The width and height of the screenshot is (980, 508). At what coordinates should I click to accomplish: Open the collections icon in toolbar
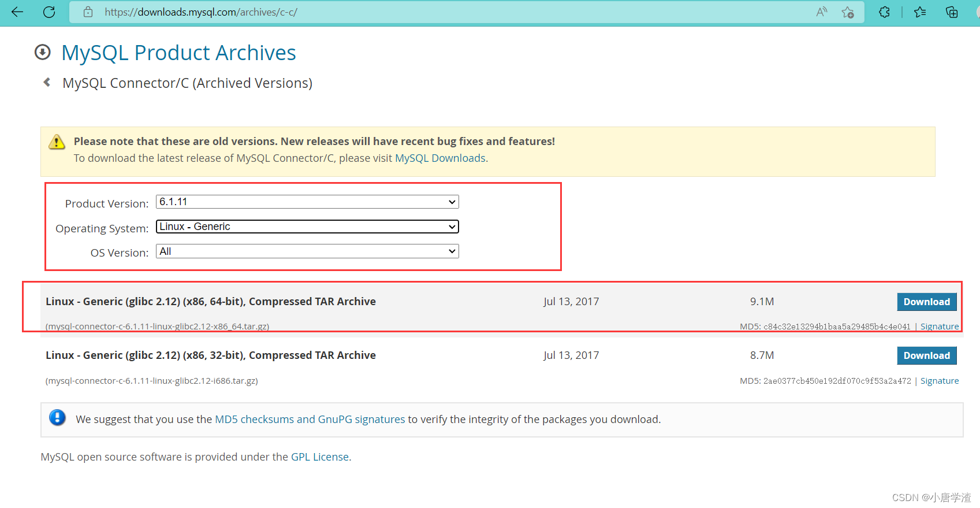point(952,12)
